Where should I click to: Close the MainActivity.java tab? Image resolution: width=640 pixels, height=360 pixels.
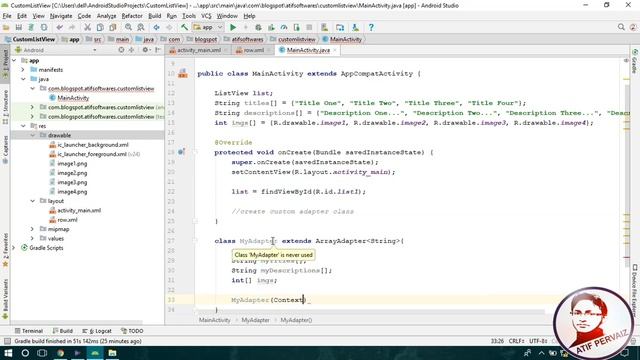tap(335, 50)
